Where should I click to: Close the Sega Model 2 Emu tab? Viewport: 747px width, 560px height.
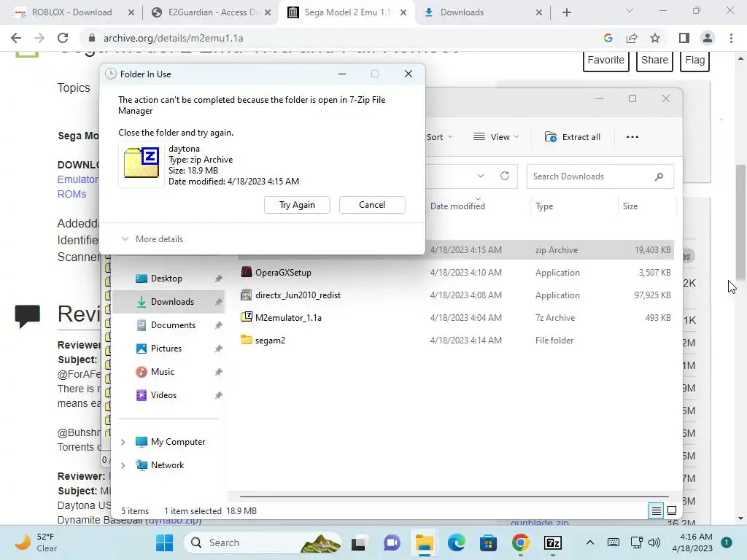coord(403,13)
